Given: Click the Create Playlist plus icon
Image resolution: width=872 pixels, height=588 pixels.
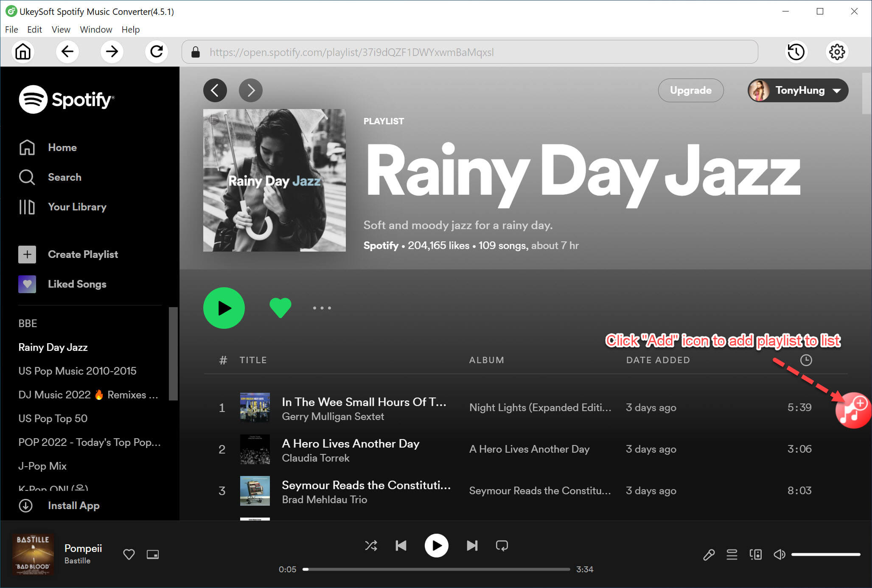Looking at the screenshot, I should pos(27,254).
